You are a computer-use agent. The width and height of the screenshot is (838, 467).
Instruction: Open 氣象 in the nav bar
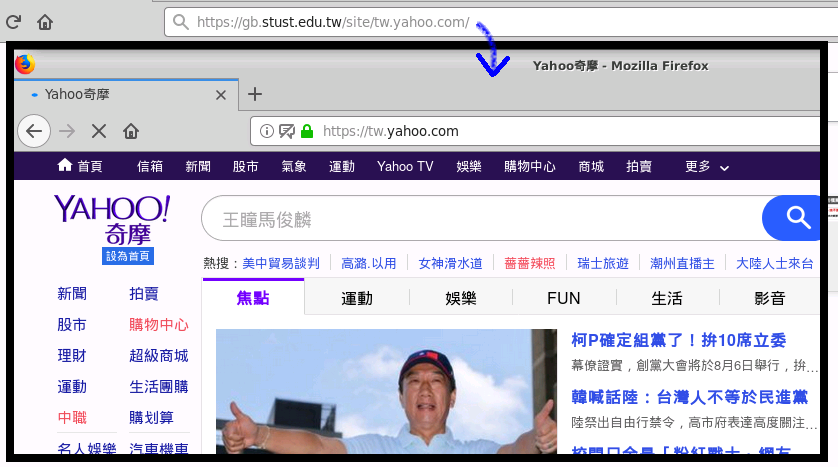293,167
